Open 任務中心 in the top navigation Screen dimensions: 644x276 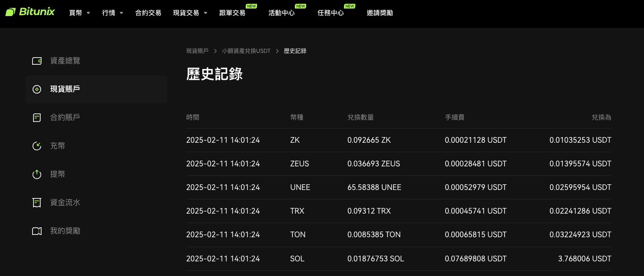coord(331,13)
